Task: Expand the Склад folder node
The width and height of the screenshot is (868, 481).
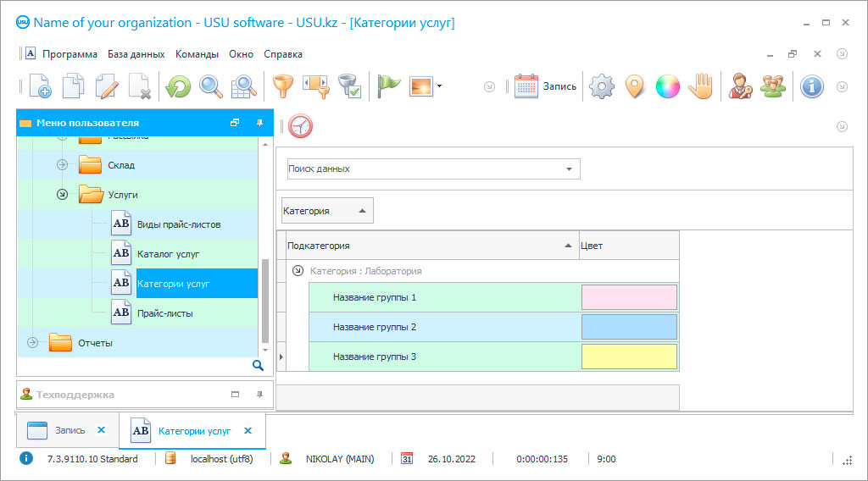Action: click(62, 165)
